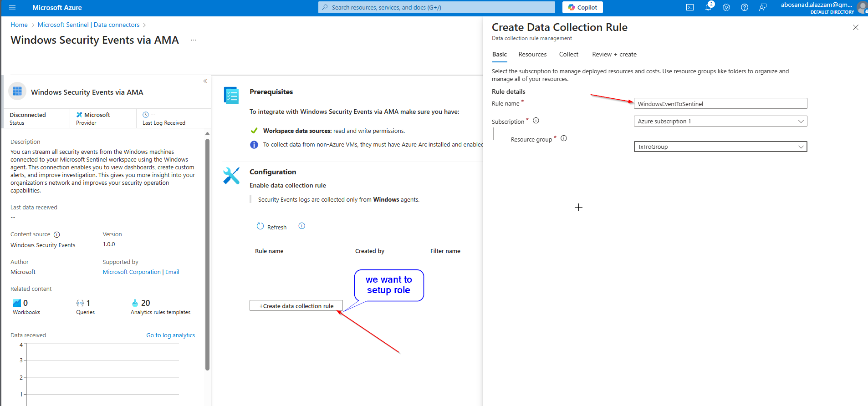This screenshot has height=406, width=868.
Task: Open the Review + create tab
Action: 614,54
